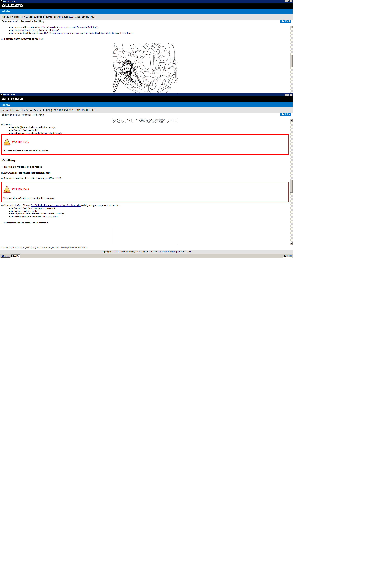Switch to the 'AllD...' taskbar item
Image resolution: width=371 pixels, height=588 pixels.
[15, 256]
